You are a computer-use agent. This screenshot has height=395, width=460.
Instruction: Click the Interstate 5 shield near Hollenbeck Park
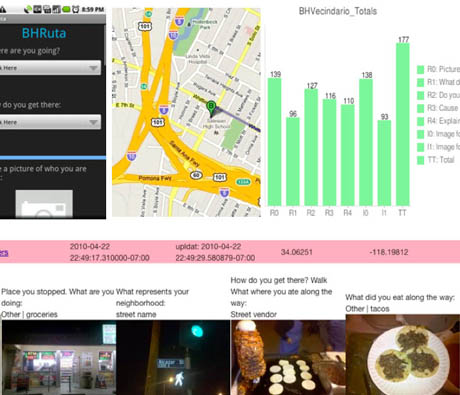180,21
